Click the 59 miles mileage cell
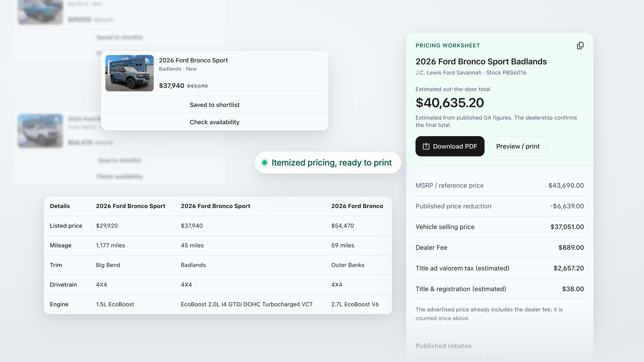Image resolution: width=644 pixels, height=362 pixels. pos(342,245)
